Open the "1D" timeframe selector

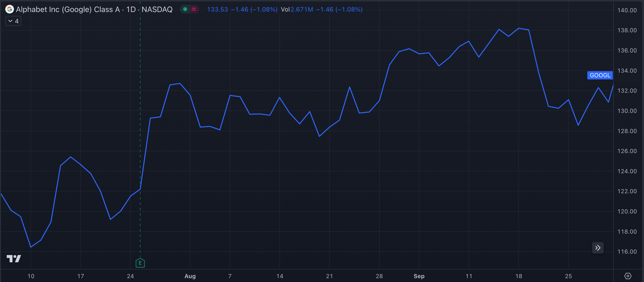pos(131,9)
